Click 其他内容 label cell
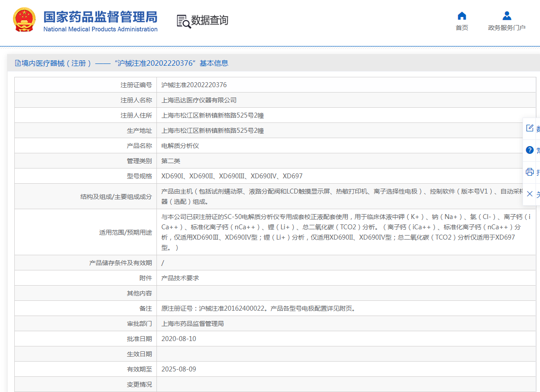Image resolution: width=540 pixels, height=392 pixels. coord(85,293)
